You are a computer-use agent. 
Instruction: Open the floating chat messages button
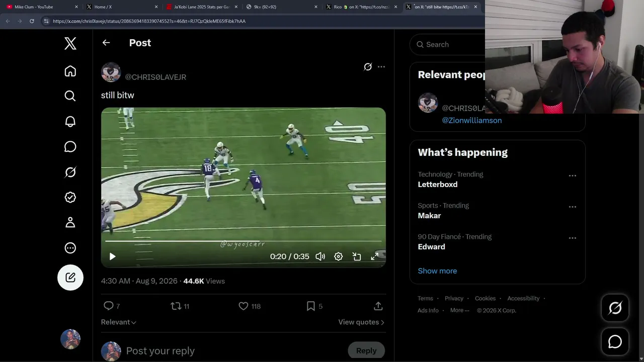615,342
